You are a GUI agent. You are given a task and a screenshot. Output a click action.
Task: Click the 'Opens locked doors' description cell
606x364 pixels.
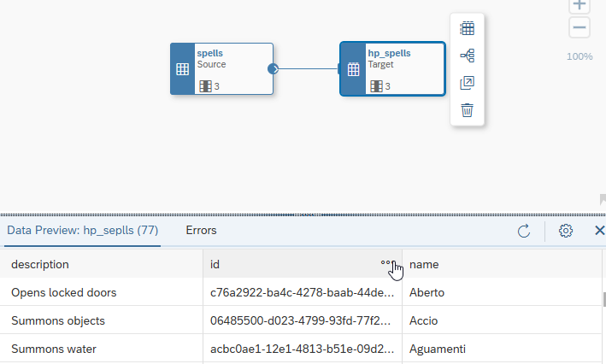(64, 292)
